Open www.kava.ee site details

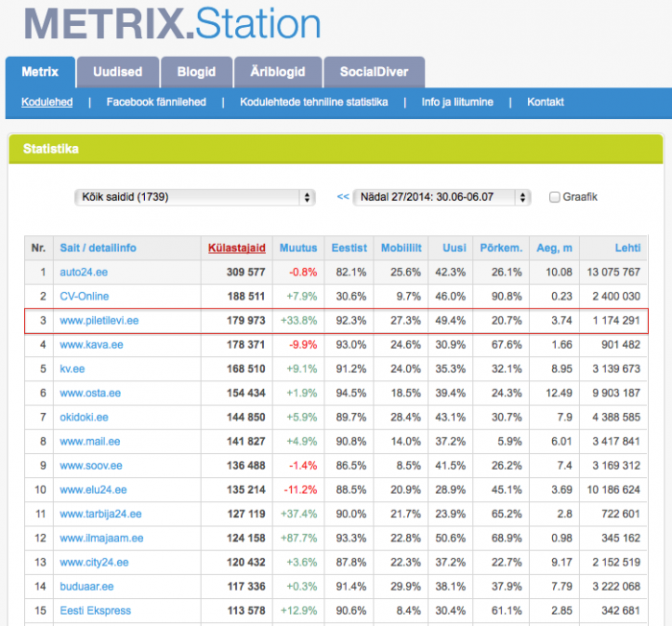point(91,345)
